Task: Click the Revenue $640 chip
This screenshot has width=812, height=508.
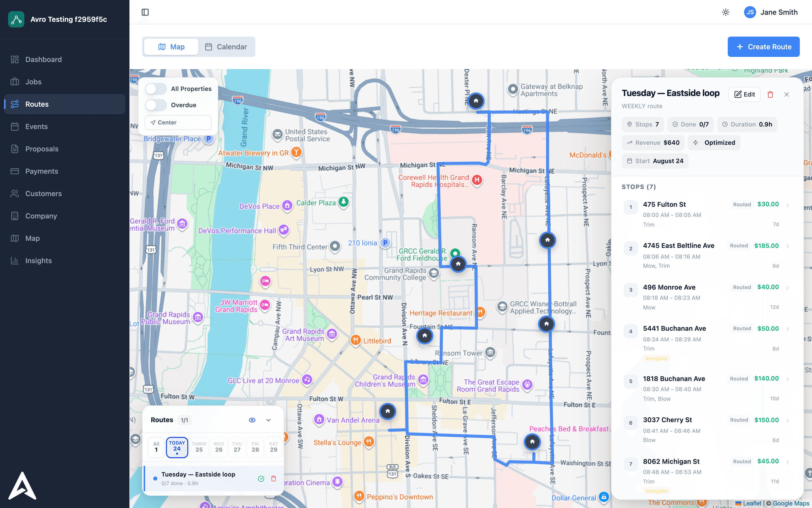Action: [x=653, y=143]
